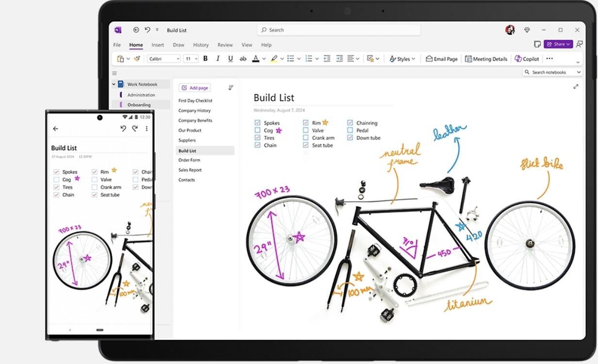Check the Valve checkbox on tablet page
This screenshot has width=598, height=364.
[x=306, y=131]
